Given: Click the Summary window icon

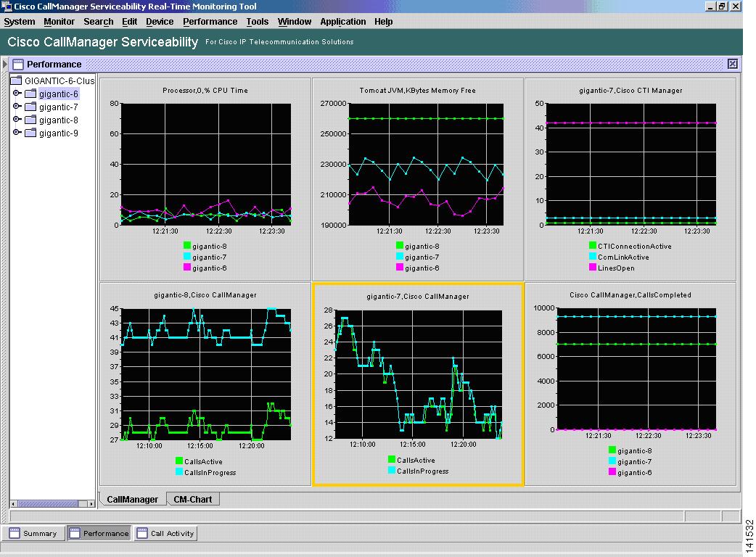Looking at the screenshot, I should coord(15,533).
